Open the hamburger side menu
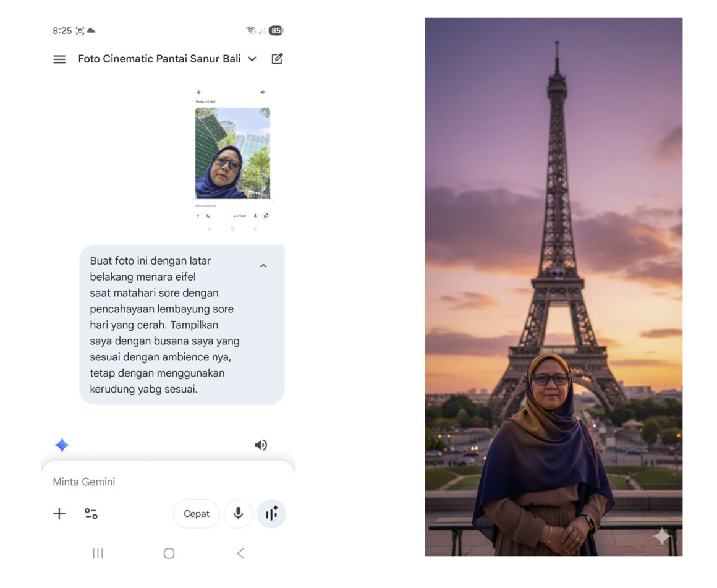 pos(59,59)
